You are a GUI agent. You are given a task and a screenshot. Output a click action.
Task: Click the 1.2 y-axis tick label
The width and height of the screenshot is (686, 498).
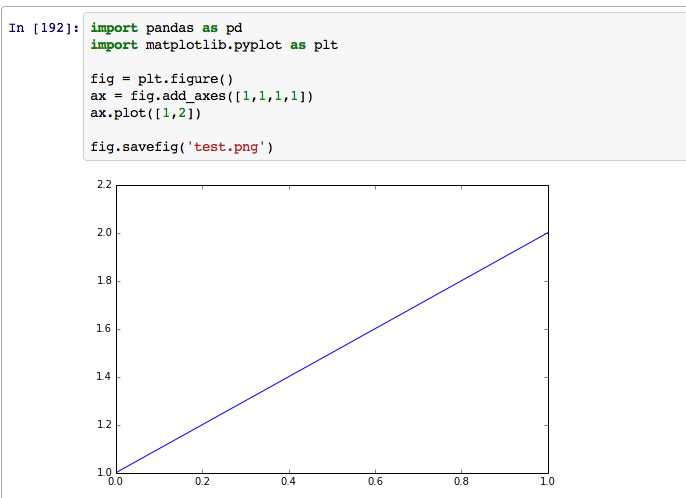point(104,424)
